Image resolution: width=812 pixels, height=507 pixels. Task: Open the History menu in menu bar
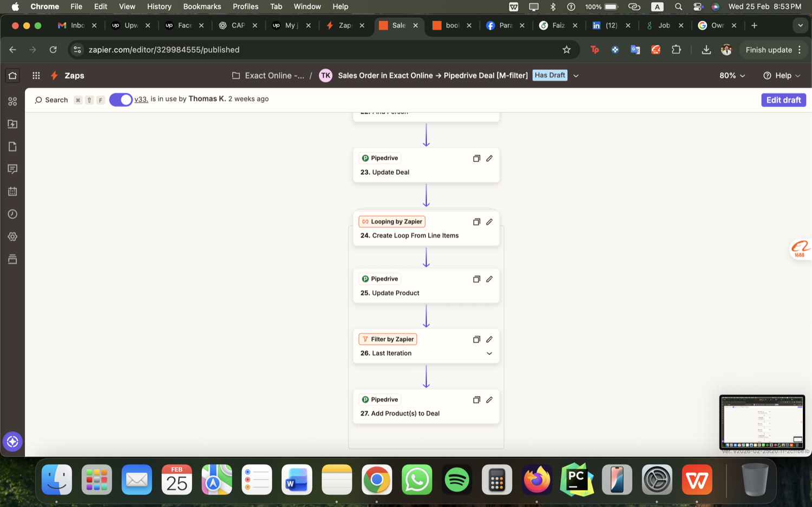tap(159, 6)
